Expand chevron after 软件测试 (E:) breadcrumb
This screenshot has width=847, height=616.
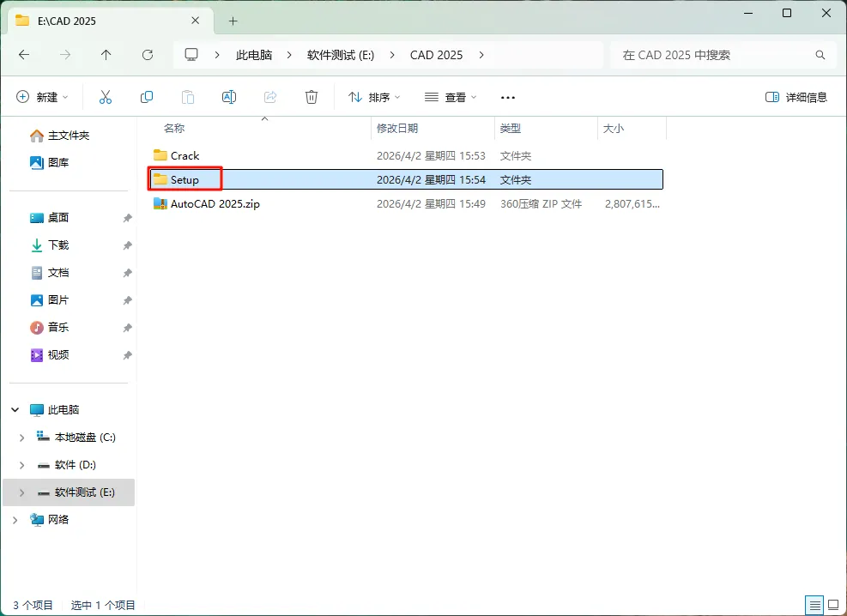pos(392,55)
